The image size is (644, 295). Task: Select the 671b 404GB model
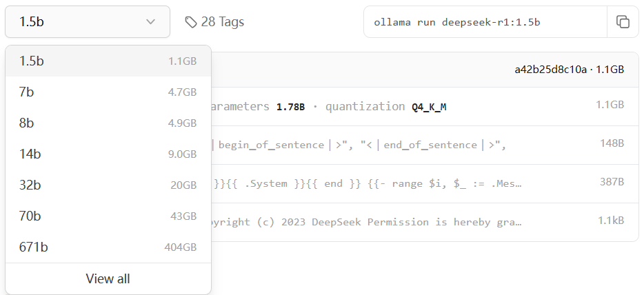click(108, 247)
